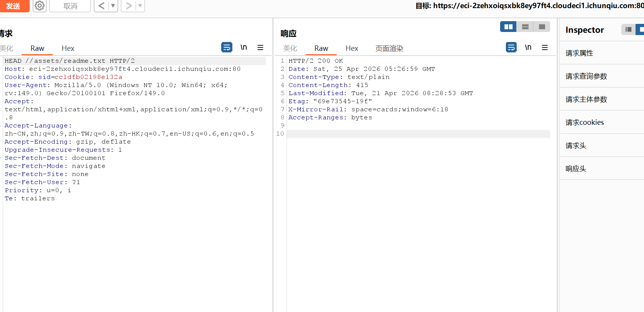Click the 发送 send button
This screenshot has height=312, width=644.
[14, 6]
